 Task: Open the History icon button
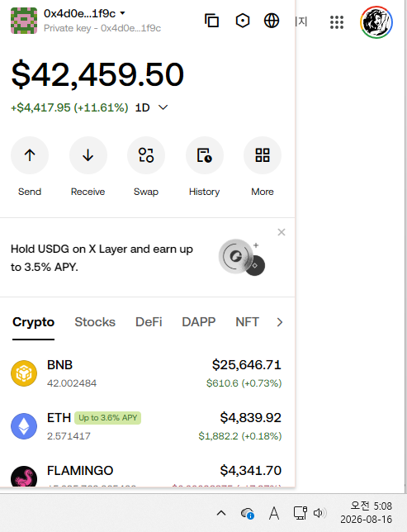pyautogui.click(x=205, y=155)
